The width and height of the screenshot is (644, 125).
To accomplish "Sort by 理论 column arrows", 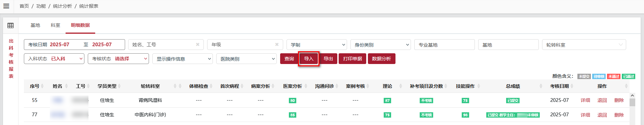I will click(x=400, y=86).
